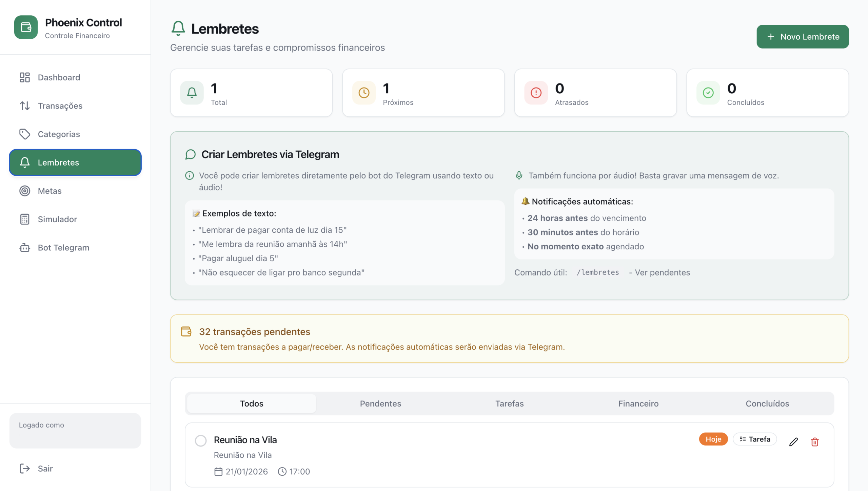The image size is (868, 491).
Task: Click the alert icon on the Atrasados card
Action: coord(536,93)
